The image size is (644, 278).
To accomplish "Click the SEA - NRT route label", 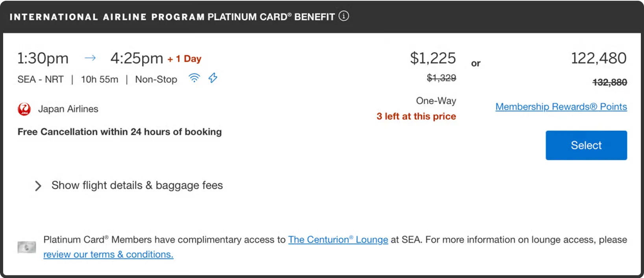I will click(x=41, y=79).
